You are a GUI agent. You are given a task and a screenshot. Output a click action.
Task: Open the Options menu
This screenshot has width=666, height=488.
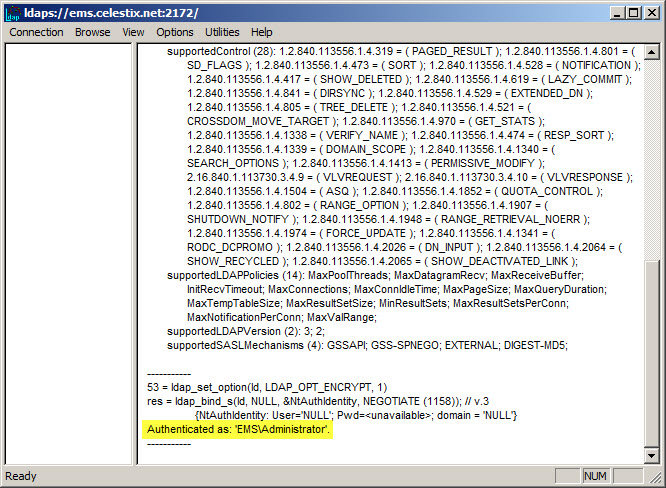[x=175, y=32]
